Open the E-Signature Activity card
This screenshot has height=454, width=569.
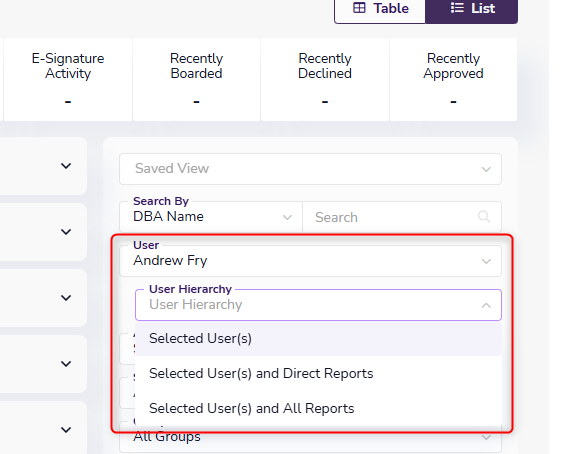tap(68, 79)
